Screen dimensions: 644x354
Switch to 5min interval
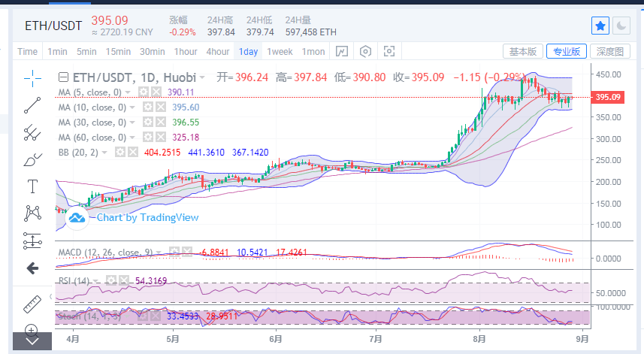(86, 52)
